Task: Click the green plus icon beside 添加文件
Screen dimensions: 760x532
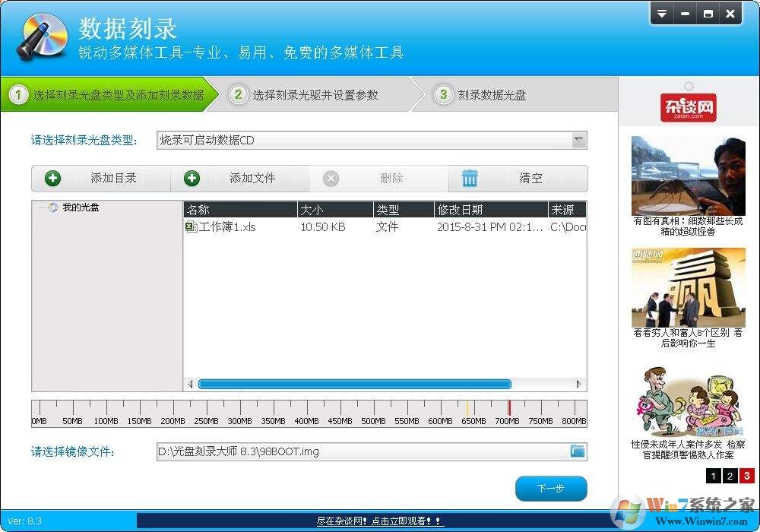Action: 192,178
